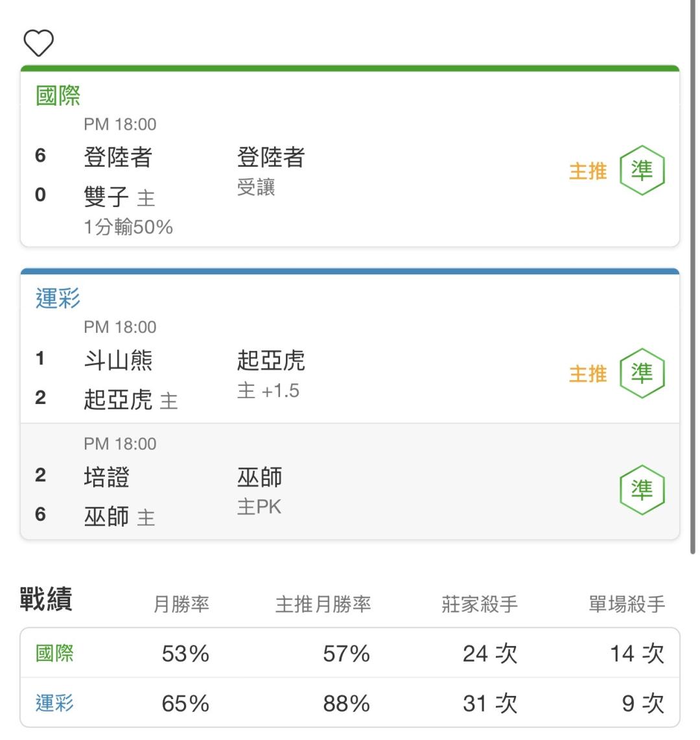Select the 雙子 home team row
The height and width of the screenshot is (740, 700).
(x=119, y=197)
